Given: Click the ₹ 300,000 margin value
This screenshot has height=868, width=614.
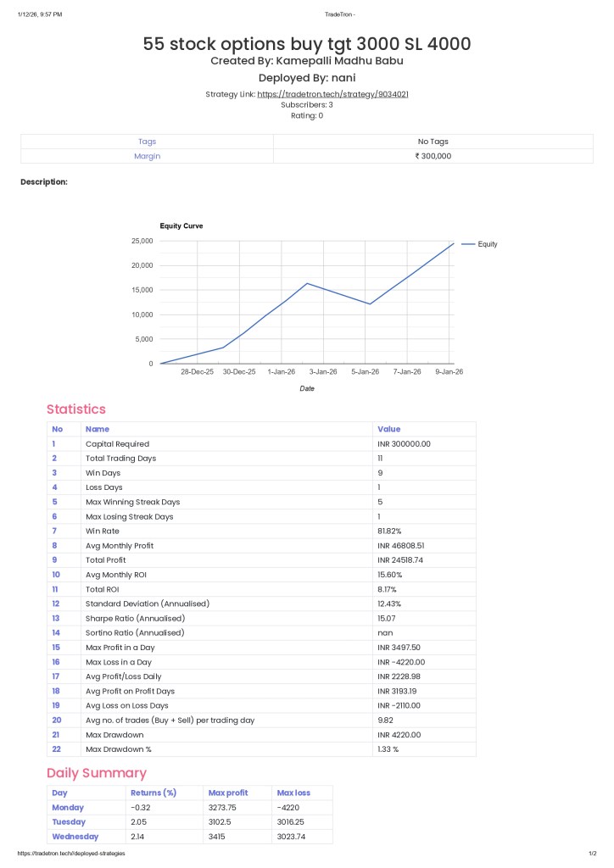Looking at the screenshot, I should [x=433, y=156].
